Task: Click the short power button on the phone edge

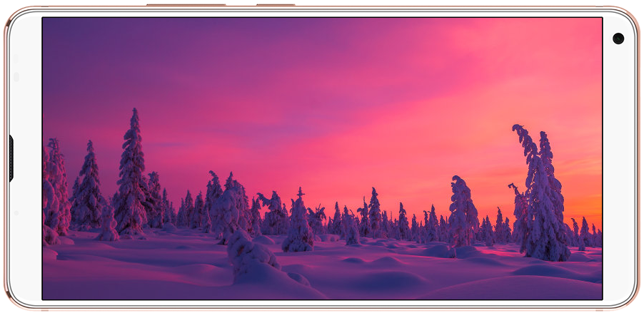Action: coord(276,5)
